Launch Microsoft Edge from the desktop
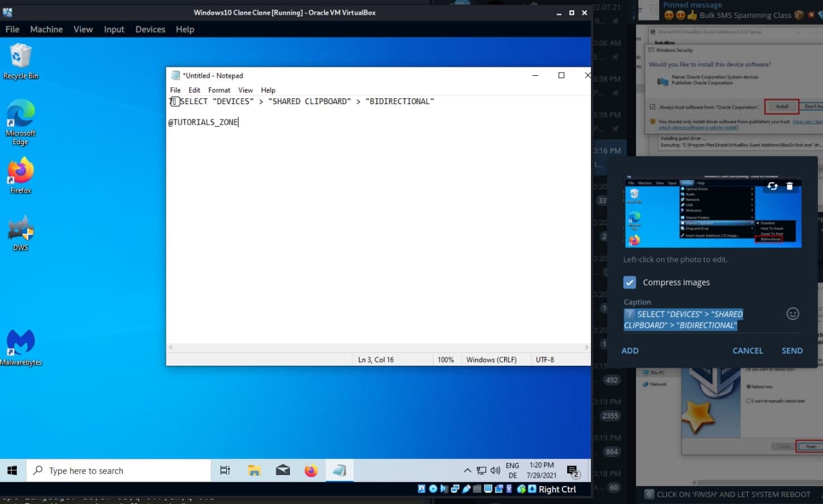 tap(21, 116)
